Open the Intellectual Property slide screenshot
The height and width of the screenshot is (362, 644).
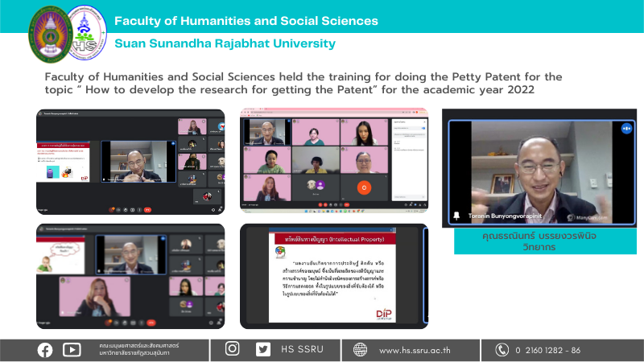334,276
